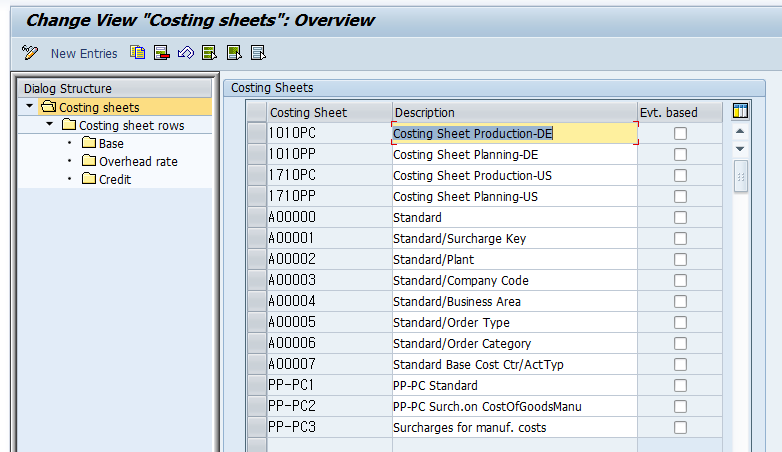Click costing sheet cell PP-PC3
The width and height of the screenshot is (782, 452).
pyautogui.click(x=330, y=427)
